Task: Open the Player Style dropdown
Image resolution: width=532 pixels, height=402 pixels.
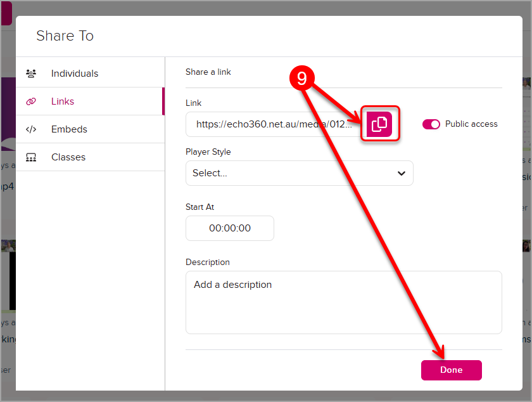Action: tap(299, 173)
